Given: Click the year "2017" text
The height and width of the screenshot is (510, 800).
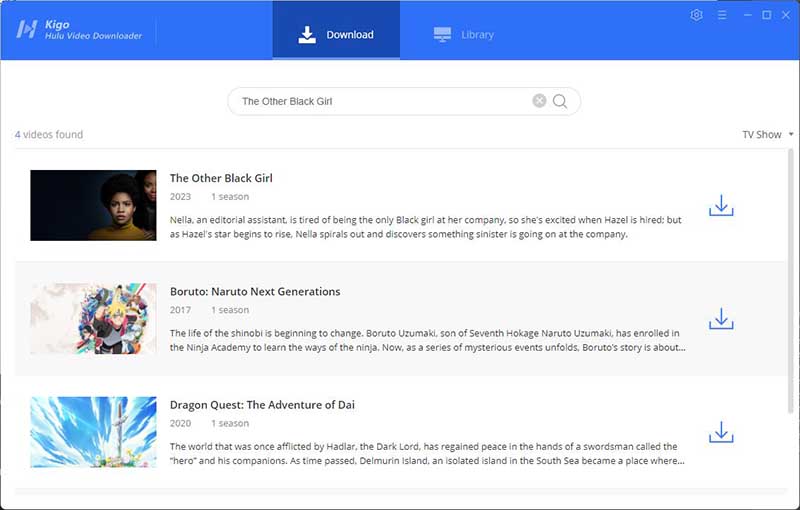Looking at the screenshot, I should point(180,310).
